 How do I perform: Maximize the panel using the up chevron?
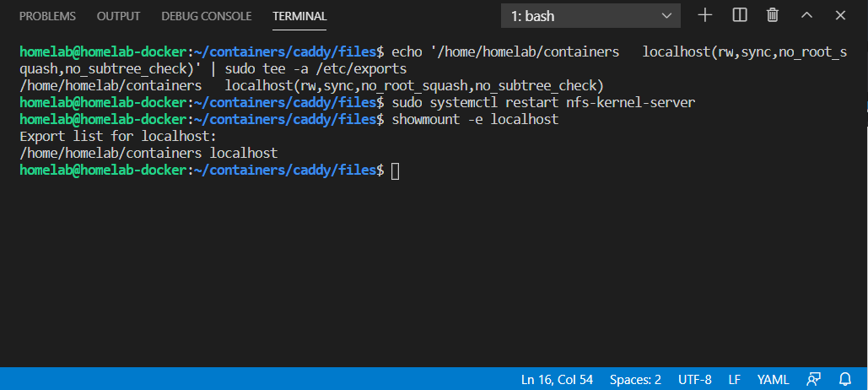click(807, 15)
